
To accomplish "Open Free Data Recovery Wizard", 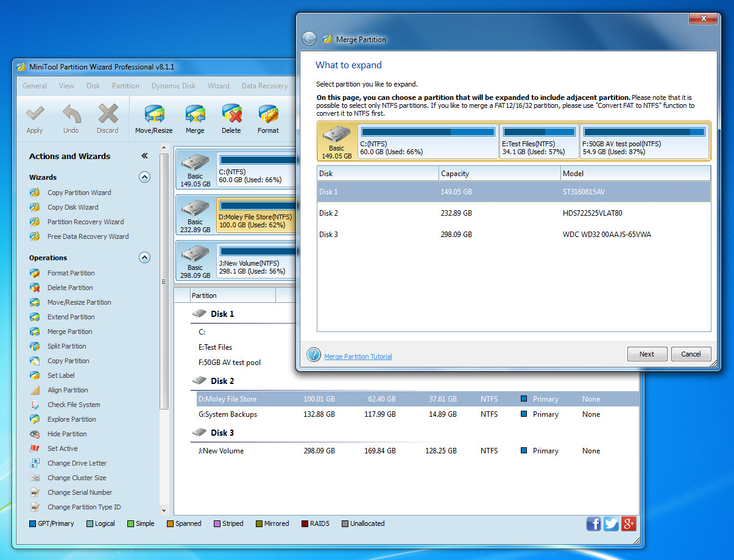I will 88,236.
